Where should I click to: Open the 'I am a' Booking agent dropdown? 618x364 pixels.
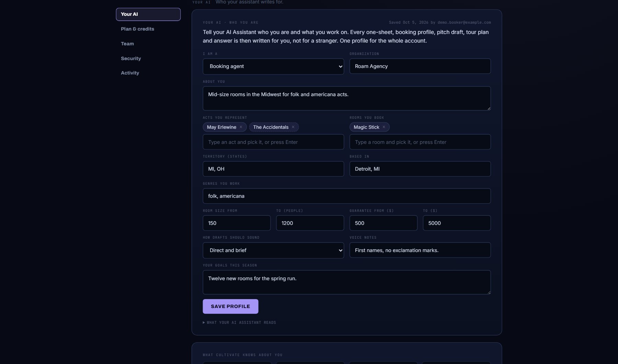273,66
